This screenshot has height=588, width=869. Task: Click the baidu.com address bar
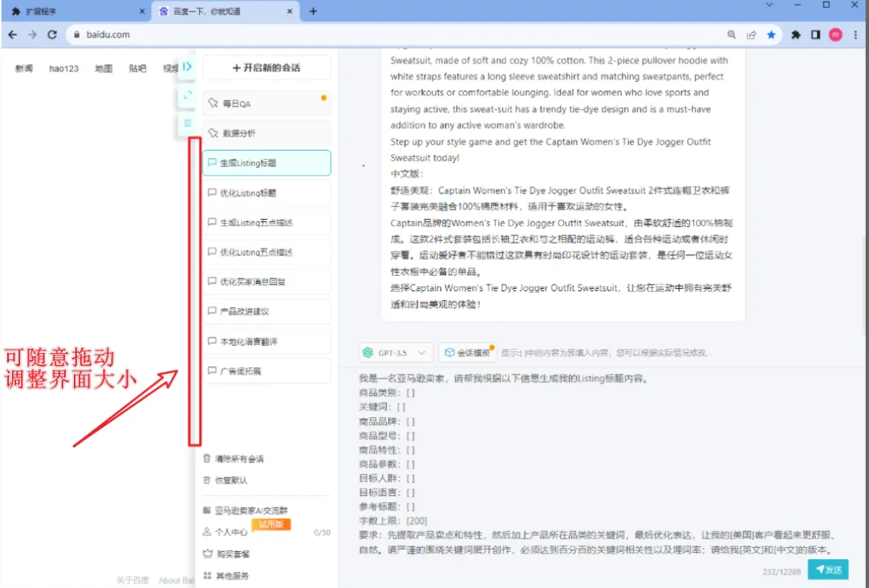(399, 34)
